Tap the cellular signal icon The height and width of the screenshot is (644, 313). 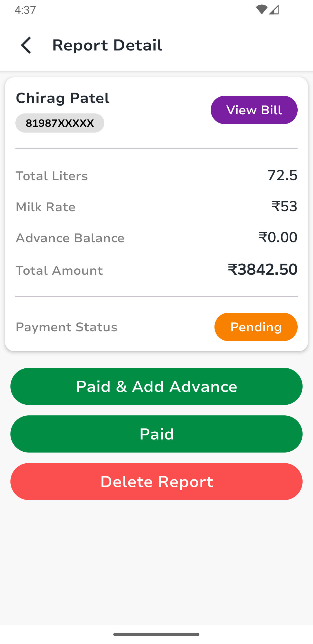pyautogui.click(x=274, y=10)
